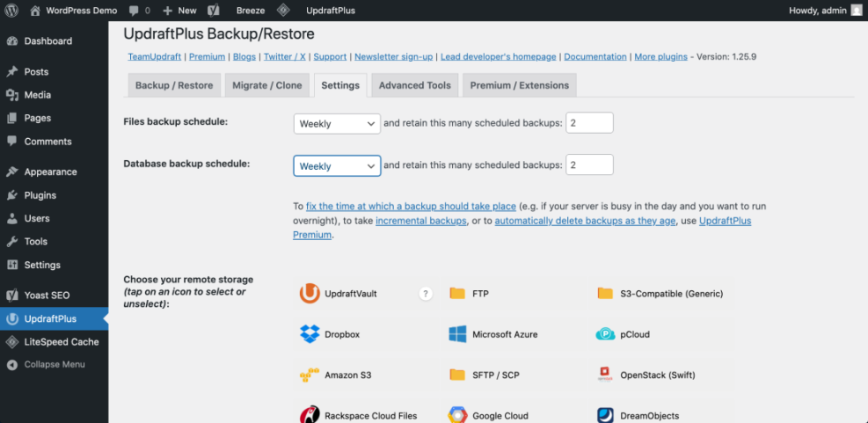Screen dimensions: 868x423
Task: Open the Files backup schedule dropdown
Action: pyautogui.click(x=337, y=124)
